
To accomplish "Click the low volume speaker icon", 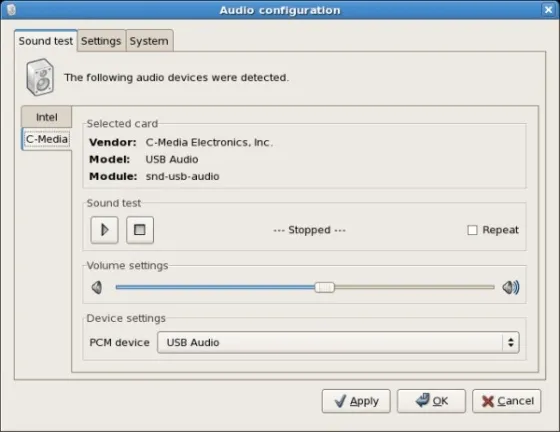I will coord(97,287).
